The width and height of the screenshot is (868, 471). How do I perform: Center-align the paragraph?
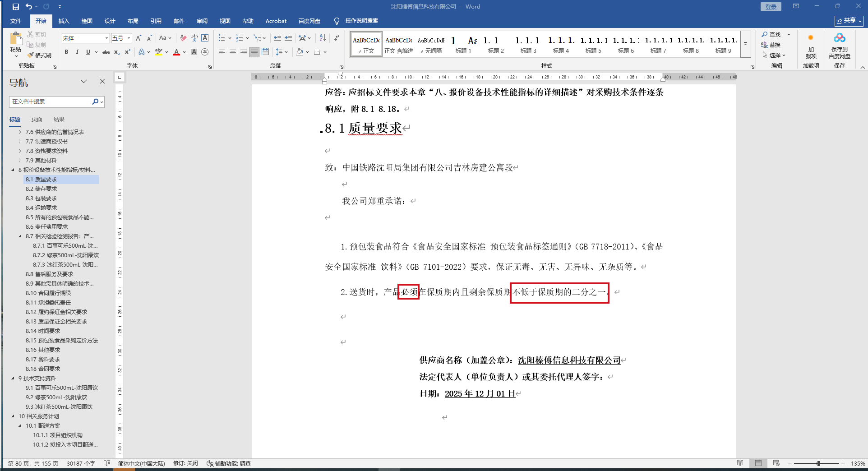[233, 52]
